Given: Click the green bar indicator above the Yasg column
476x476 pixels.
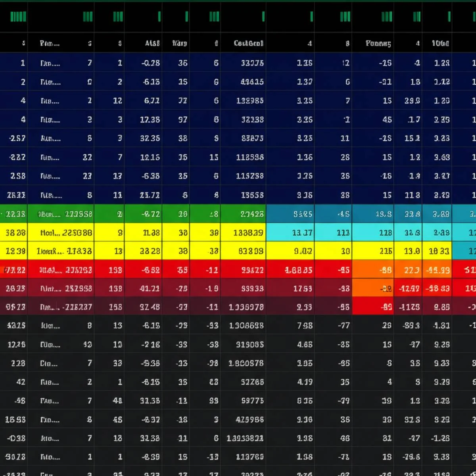Looking at the screenshot, I should (186, 16).
